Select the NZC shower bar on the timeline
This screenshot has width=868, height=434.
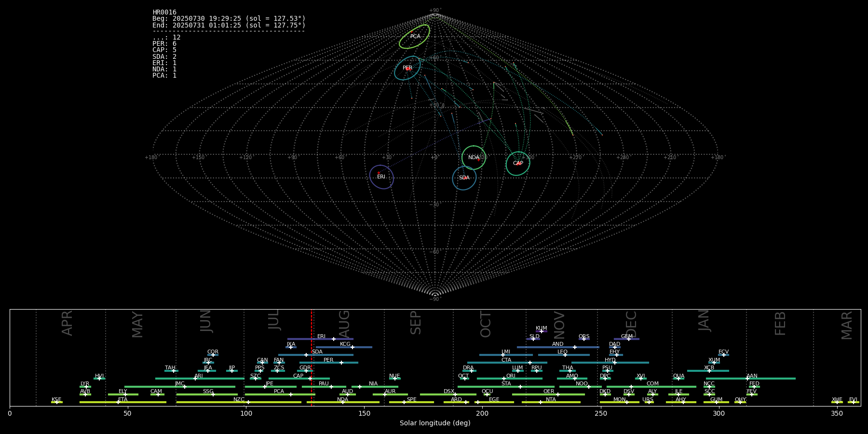coord(239,402)
